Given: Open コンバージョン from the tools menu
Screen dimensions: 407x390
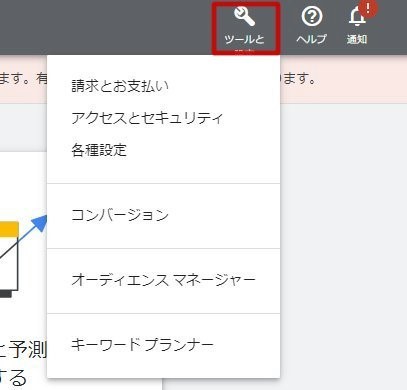Looking at the screenshot, I should click(120, 215).
